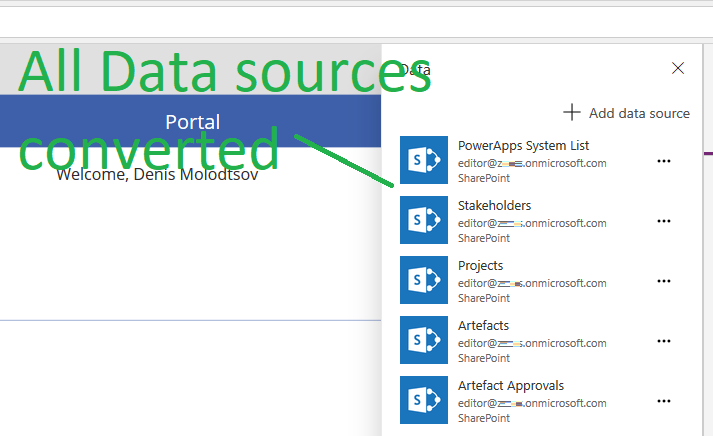Click the Artefacts SharePoint icon

coord(424,340)
